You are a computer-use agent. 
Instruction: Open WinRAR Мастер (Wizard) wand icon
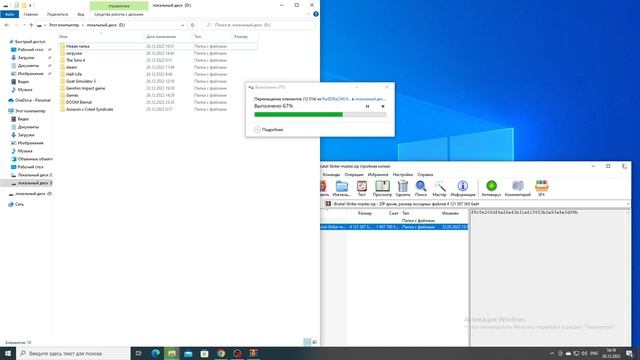pos(440,189)
